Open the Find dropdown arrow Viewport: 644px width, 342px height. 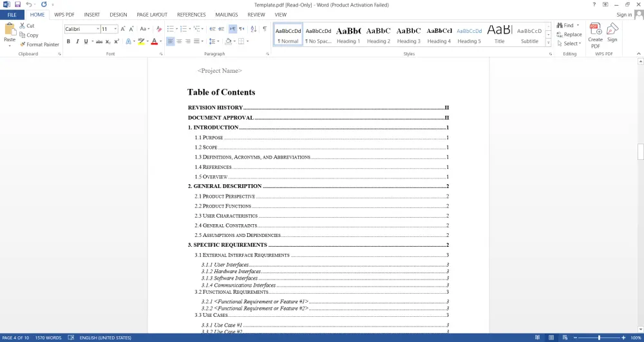(x=578, y=26)
